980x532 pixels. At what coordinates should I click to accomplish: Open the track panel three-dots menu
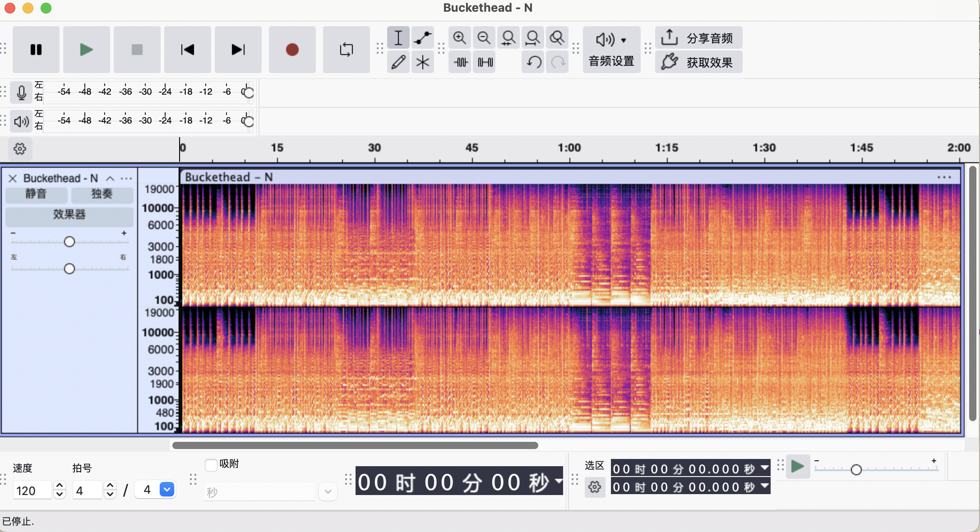(127, 179)
